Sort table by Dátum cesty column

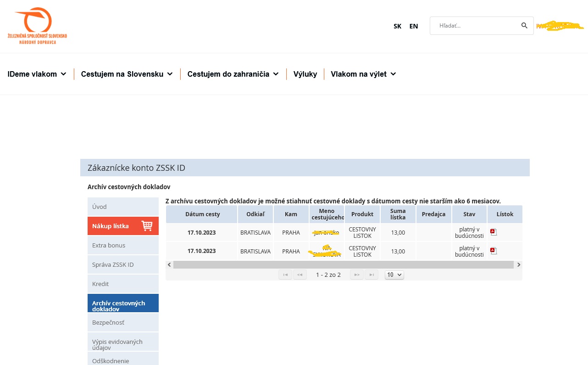[202, 214]
